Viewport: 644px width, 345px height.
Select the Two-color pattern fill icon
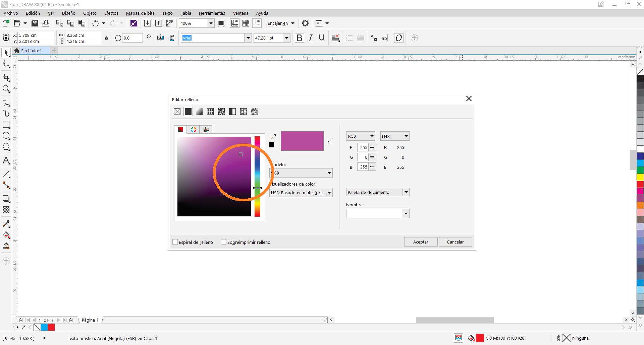point(232,112)
